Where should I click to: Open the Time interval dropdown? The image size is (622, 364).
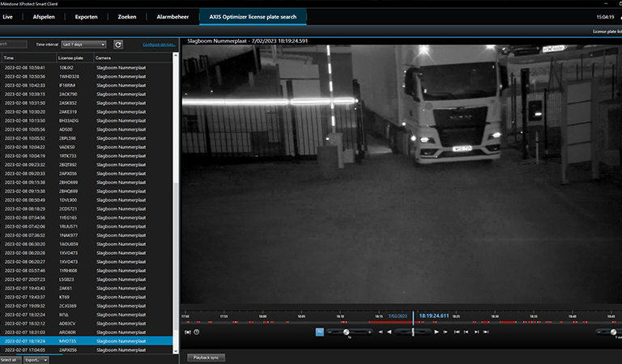(84, 44)
